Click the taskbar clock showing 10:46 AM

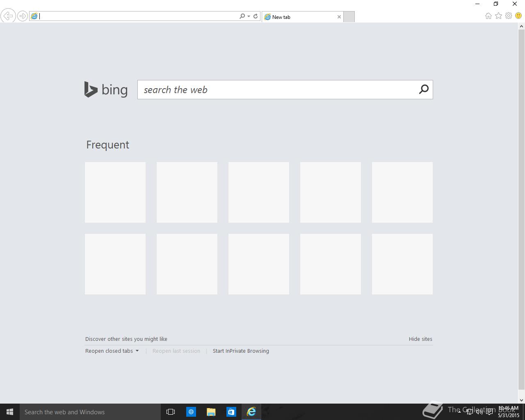point(509,412)
